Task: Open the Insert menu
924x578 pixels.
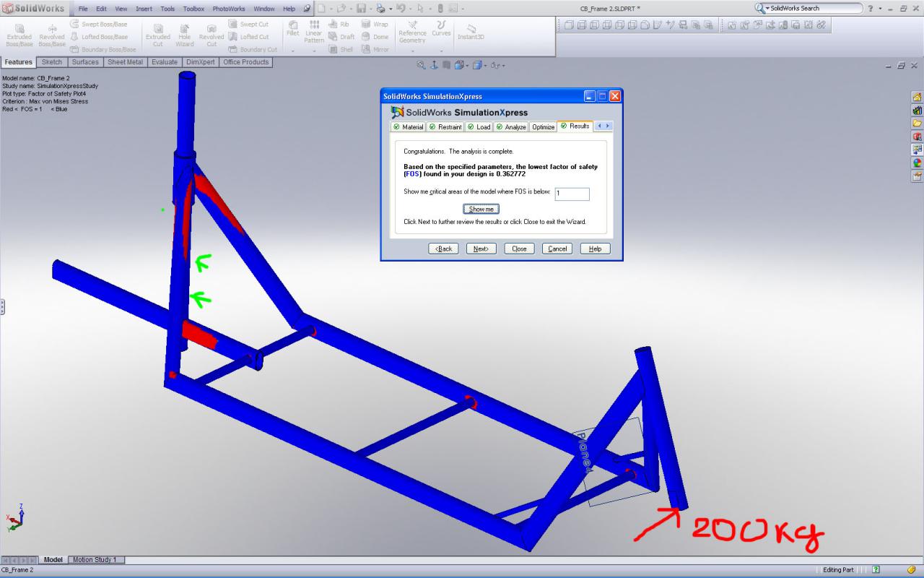Action: pos(144,9)
